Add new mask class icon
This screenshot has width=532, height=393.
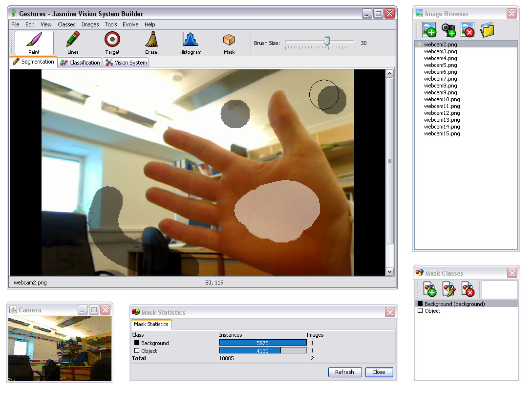pyautogui.click(x=430, y=289)
